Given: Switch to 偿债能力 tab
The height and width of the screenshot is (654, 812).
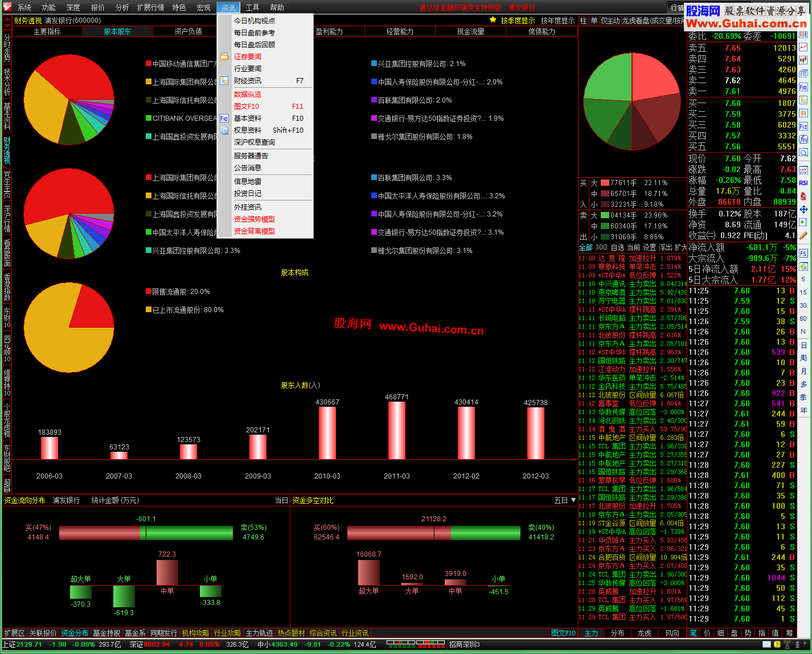Looking at the screenshot, I should (542, 32).
